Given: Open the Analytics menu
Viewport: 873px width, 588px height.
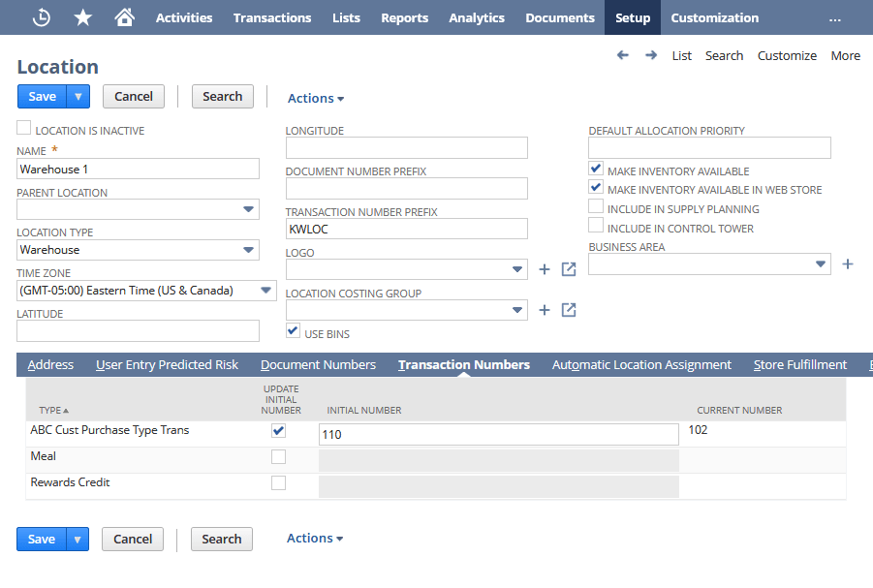Looking at the screenshot, I should click(x=477, y=17).
